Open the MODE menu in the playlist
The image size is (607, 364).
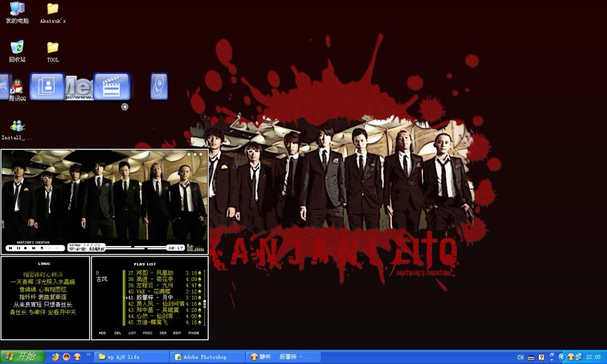(x=194, y=333)
